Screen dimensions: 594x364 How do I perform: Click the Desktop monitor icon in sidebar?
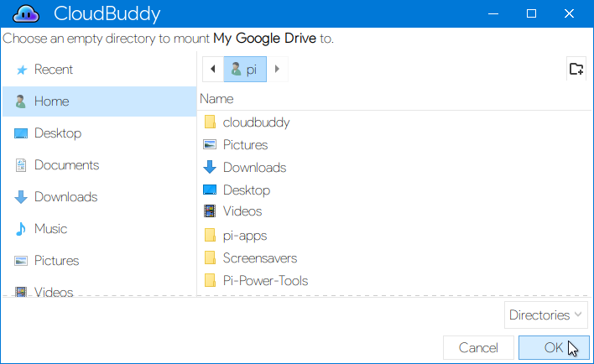tap(21, 133)
